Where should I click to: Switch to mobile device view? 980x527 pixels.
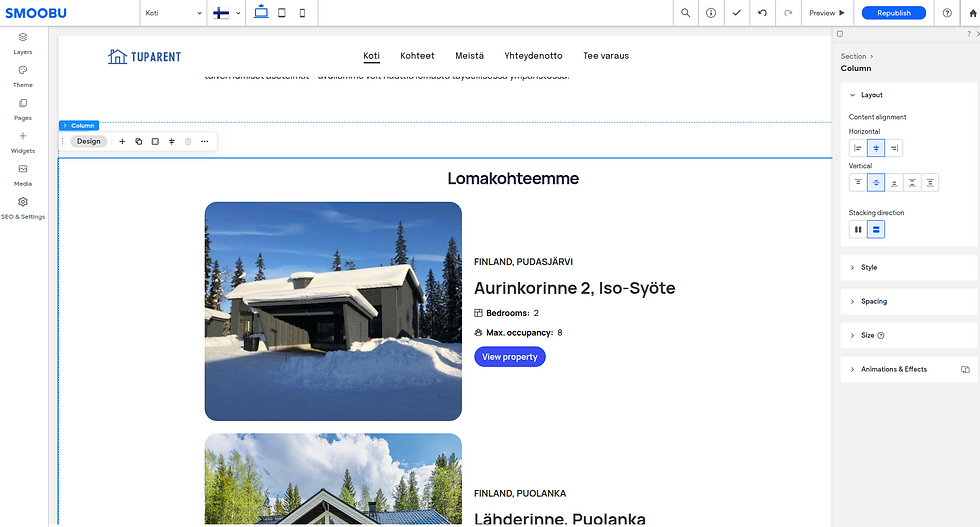302,13
